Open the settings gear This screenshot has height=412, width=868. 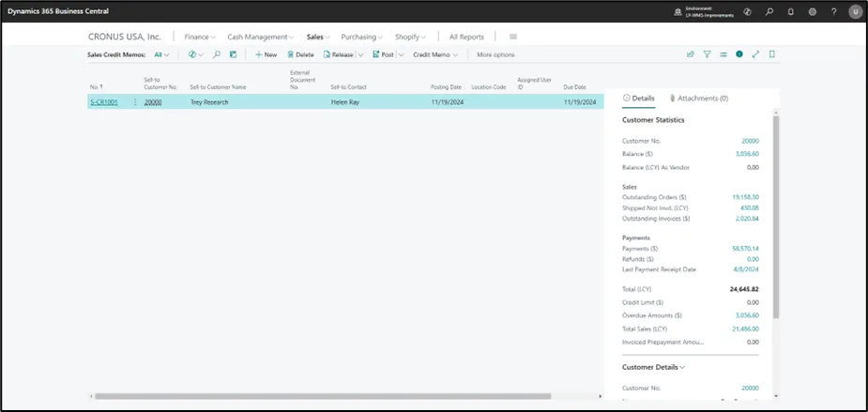tap(813, 11)
